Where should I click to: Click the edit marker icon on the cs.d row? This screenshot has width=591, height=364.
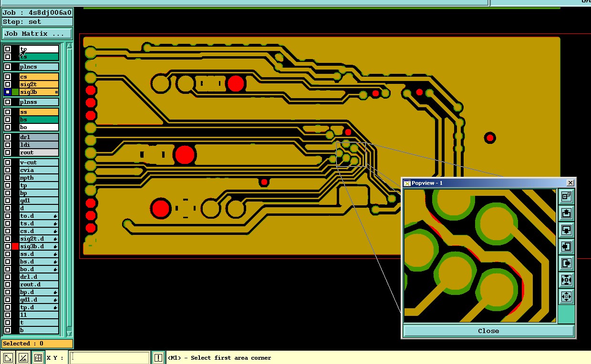point(55,232)
